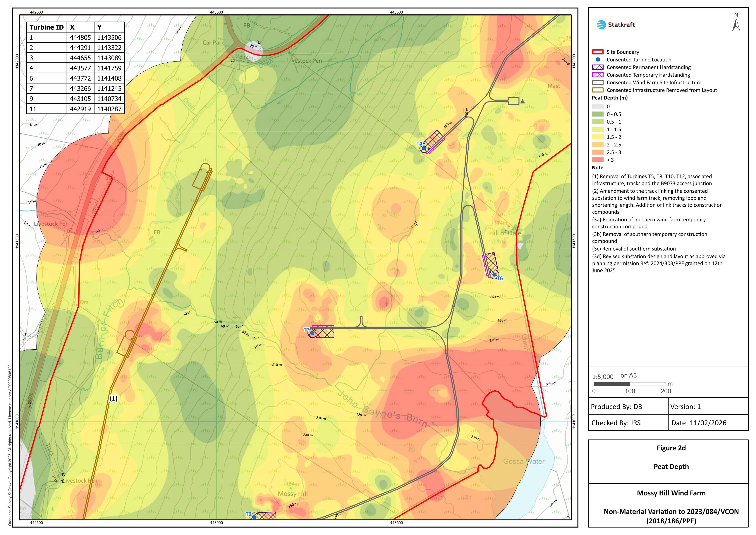The image size is (756, 535).
Task: Click the Peat Depth figure title
Action: [671, 466]
